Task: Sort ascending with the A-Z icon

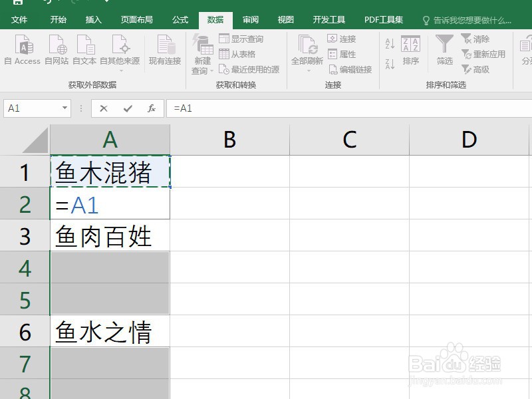Action: [x=390, y=43]
